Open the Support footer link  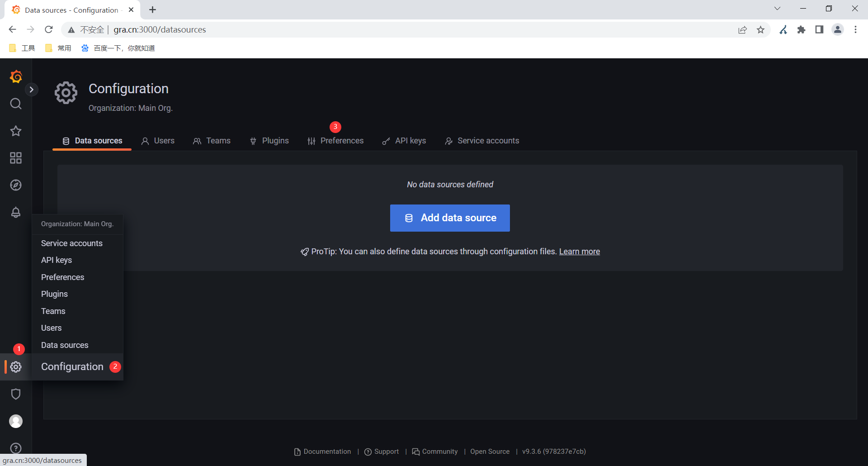click(382, 452)
